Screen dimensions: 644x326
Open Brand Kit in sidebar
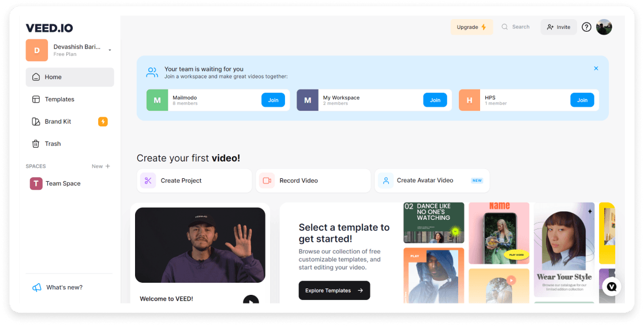pos(70,122)
